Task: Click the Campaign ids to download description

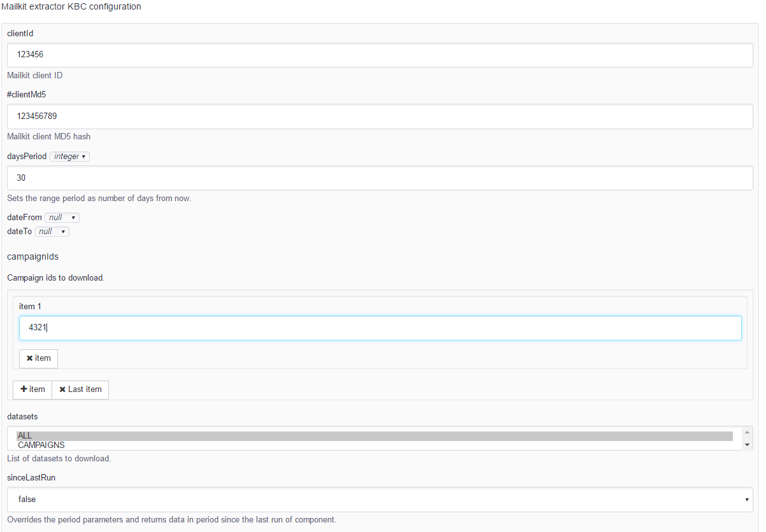Action: click(55, 278)
